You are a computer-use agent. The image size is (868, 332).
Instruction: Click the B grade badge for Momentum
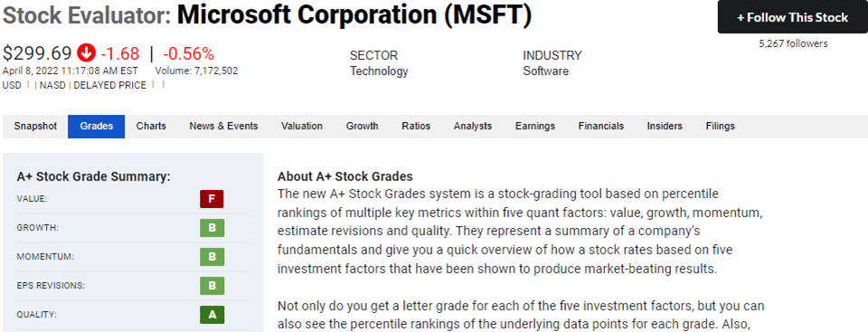point(212,257)
